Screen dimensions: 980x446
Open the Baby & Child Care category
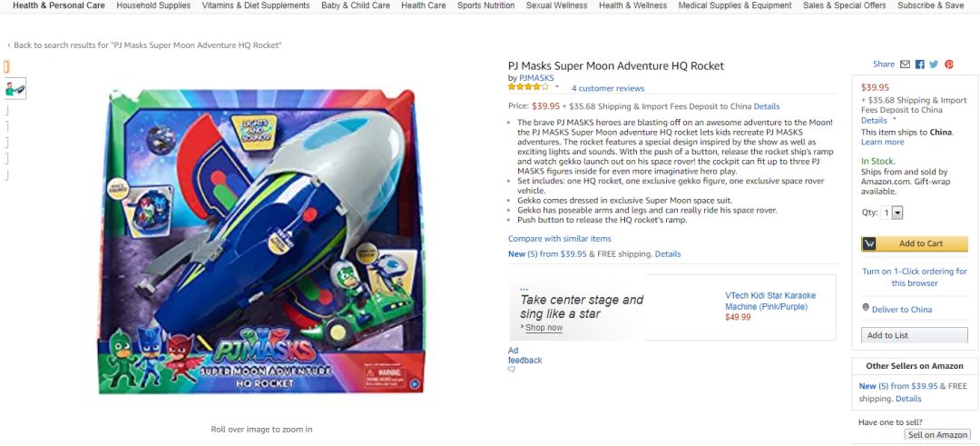(x=356, y=5)
